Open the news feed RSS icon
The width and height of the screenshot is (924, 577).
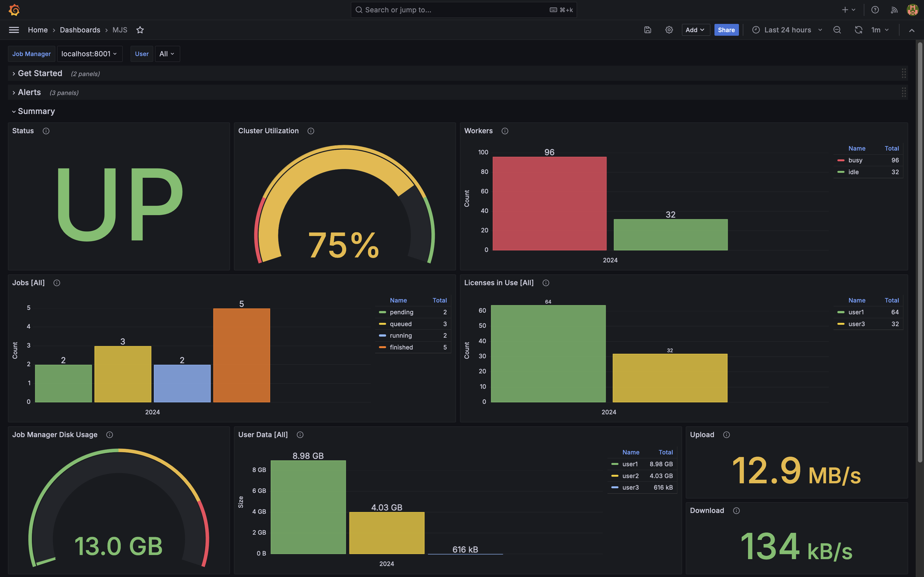pyautogui.click(x=894, y=10)
